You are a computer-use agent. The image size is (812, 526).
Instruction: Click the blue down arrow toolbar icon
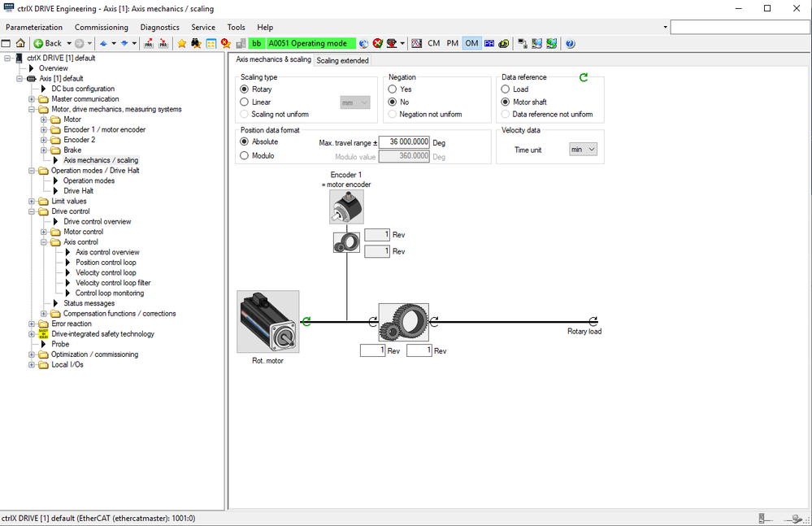click(x=124, y=43)
